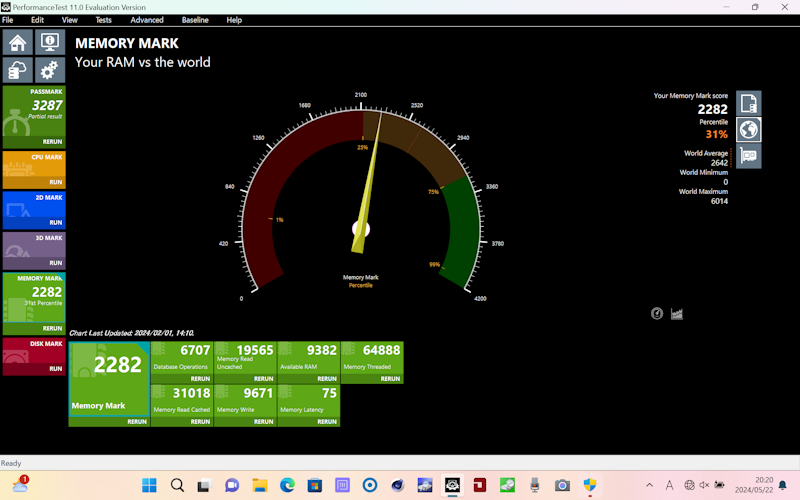
Task: Open the notification bell in the tray
Action: [x=783, y=485]
